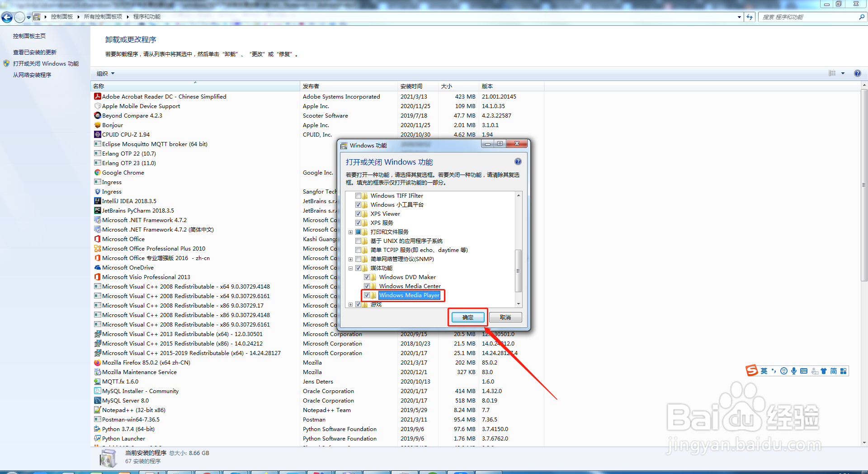Click the programs list vertical scrollbar thumb
The height and width of the screenshot is (474, 868).
click(x=864, y=185)
